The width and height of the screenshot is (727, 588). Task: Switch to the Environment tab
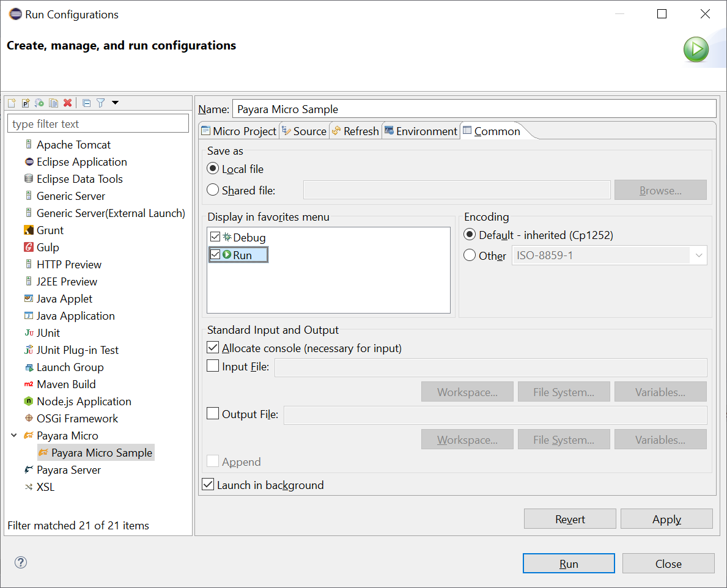[420, 130]
